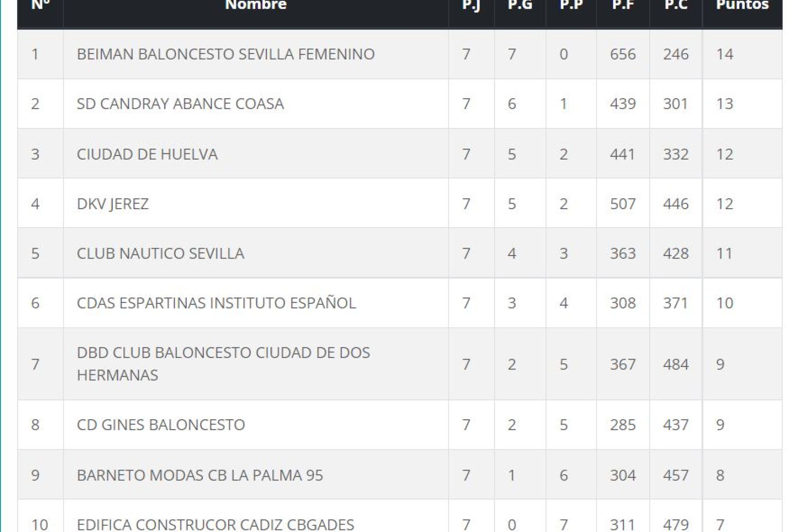The image size is (798, 532).
Task: Select the SD CANDRAY ABANCE COASA row name
Action: click(x=180, y=103)
